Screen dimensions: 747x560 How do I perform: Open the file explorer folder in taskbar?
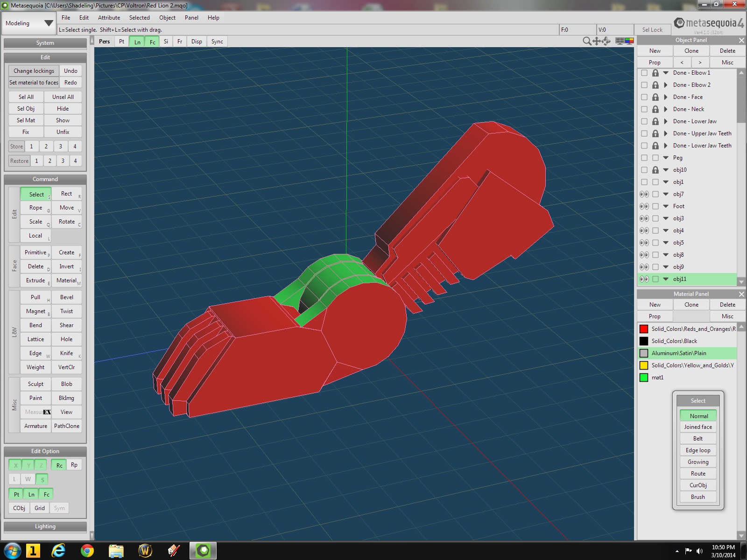[x=116, y=551]
